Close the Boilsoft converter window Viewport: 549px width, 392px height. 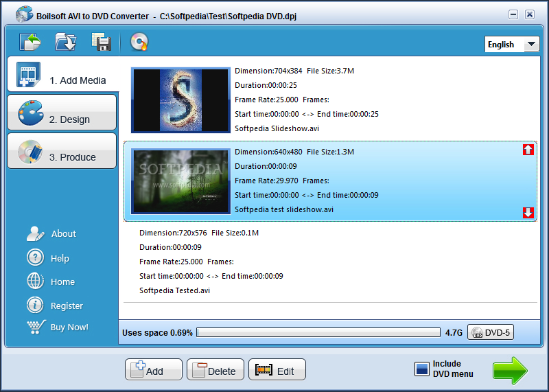tap(529, 14)
